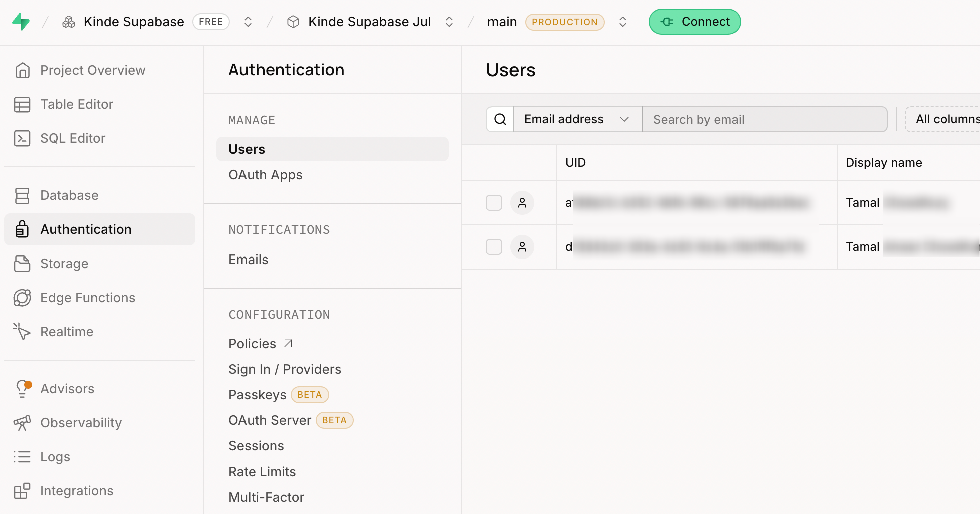This screenshot has height=514, width=980.
Task: Open the SQL Editor page
Action: point(100,138)
